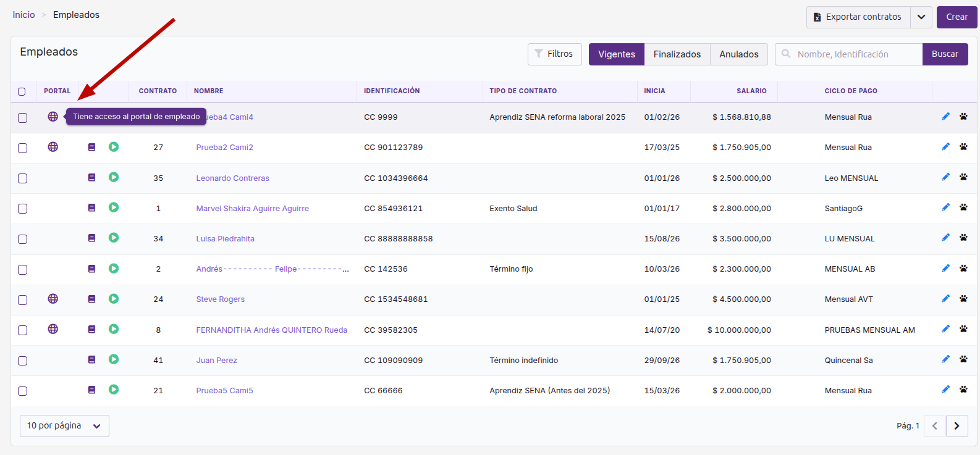
Task: Click the portal globe icon for Steve Rogers
Action: point(53,299)
